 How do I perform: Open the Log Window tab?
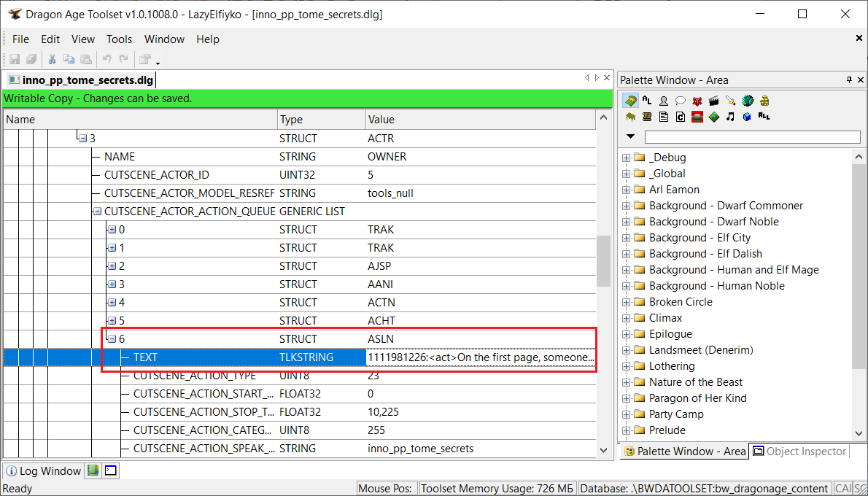[43, 471]
